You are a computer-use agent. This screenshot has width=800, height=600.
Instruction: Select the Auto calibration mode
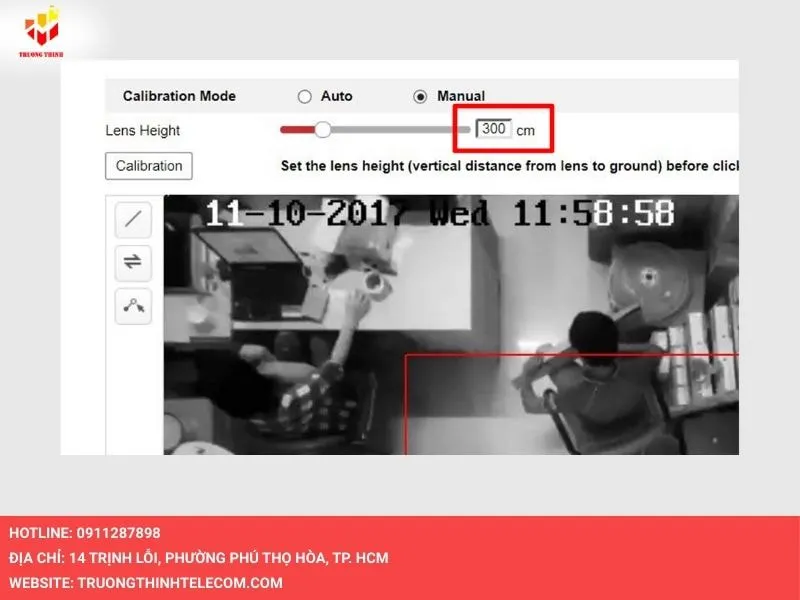point(304,96)
